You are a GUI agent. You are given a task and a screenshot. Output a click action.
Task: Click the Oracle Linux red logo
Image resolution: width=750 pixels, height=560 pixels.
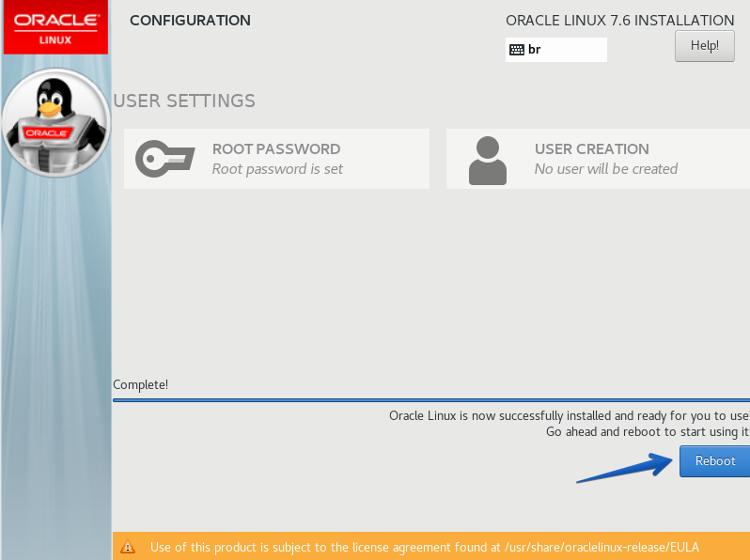pyautogui.click(x=55, y=27)
